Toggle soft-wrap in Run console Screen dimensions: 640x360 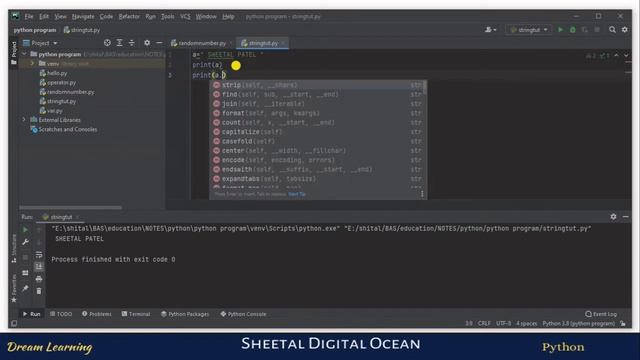(x=39, y=255)
